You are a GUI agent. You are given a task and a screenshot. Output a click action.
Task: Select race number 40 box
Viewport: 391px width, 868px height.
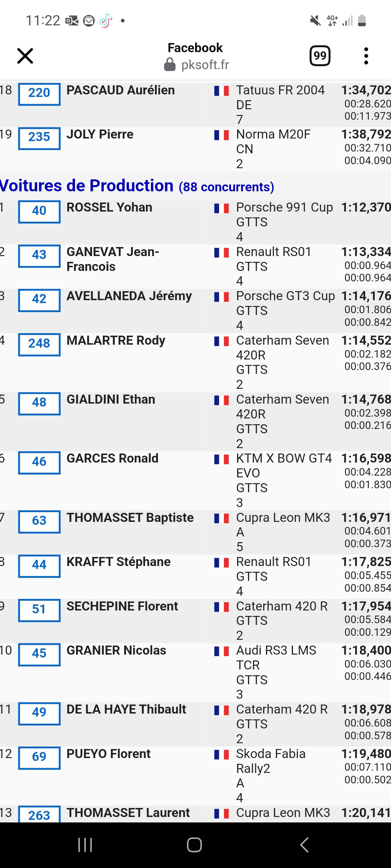pyautogui.click(x=39, y=211)
